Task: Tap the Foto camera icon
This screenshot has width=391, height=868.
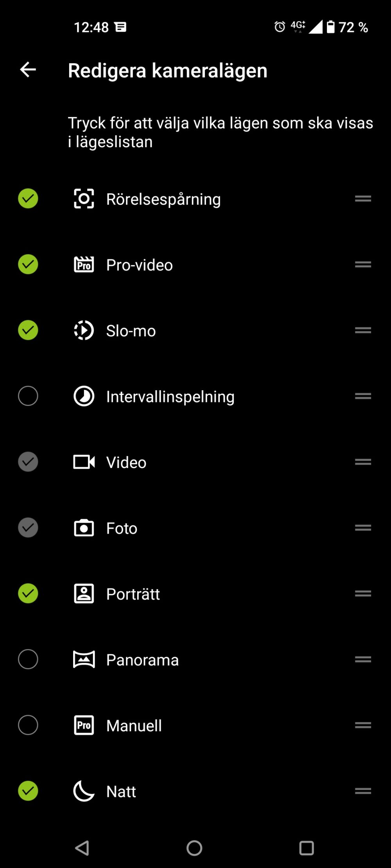Action: 84,528
